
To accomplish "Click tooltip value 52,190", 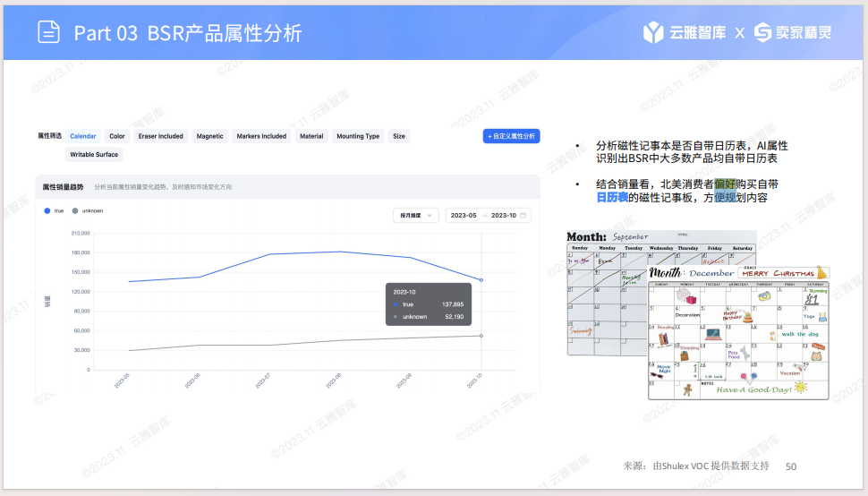I will click(x=455, y=317).
